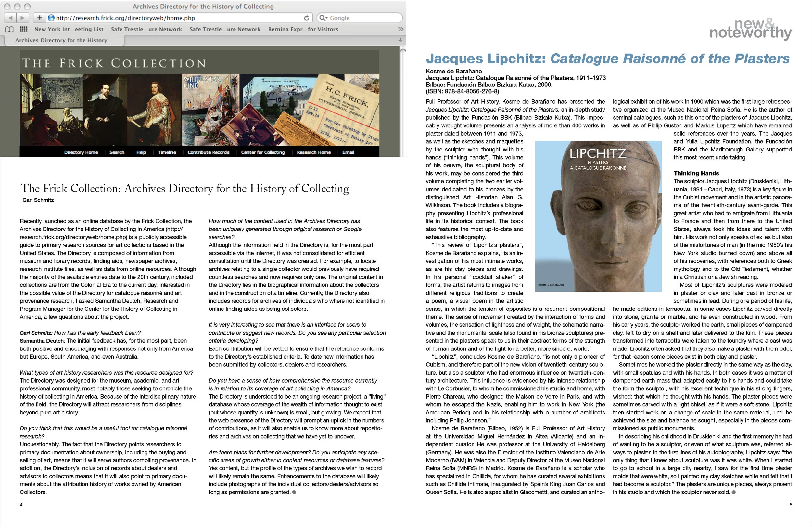This screenshot has height=526, width=812.
Task: Open Search in the Frick navigation bar
Action: click(117, 152)
